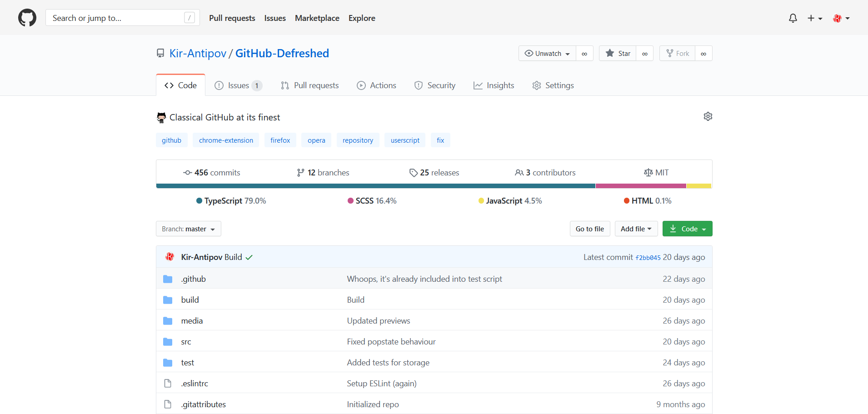Switch to the Insights tab
The image size is (868, 414).
click(494, 85)
